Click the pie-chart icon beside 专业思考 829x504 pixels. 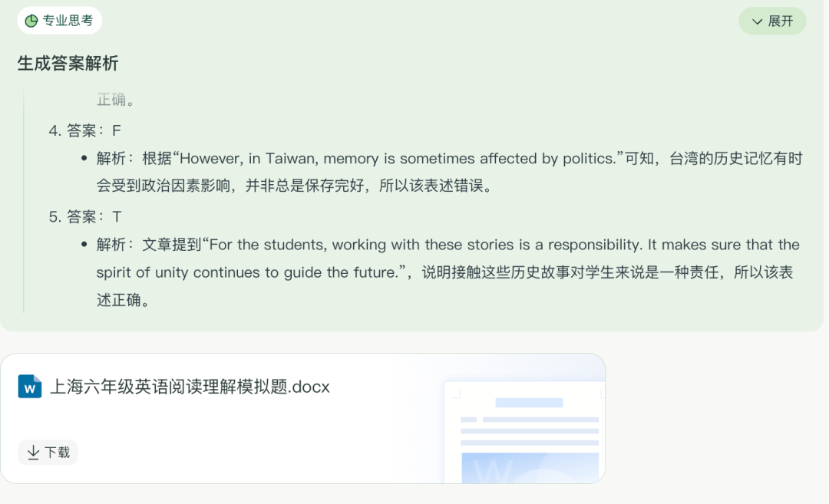click(31, 21)
